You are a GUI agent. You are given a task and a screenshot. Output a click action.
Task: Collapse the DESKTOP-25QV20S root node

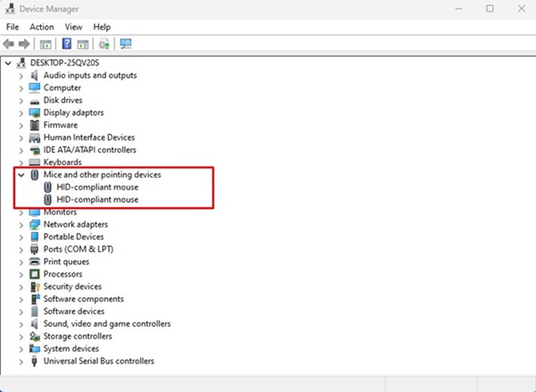8,63
